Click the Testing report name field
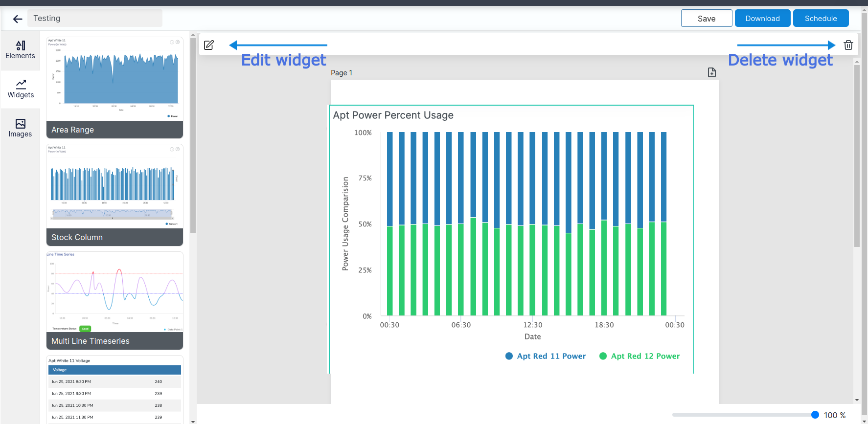868x424 pixels. [94, 19]
